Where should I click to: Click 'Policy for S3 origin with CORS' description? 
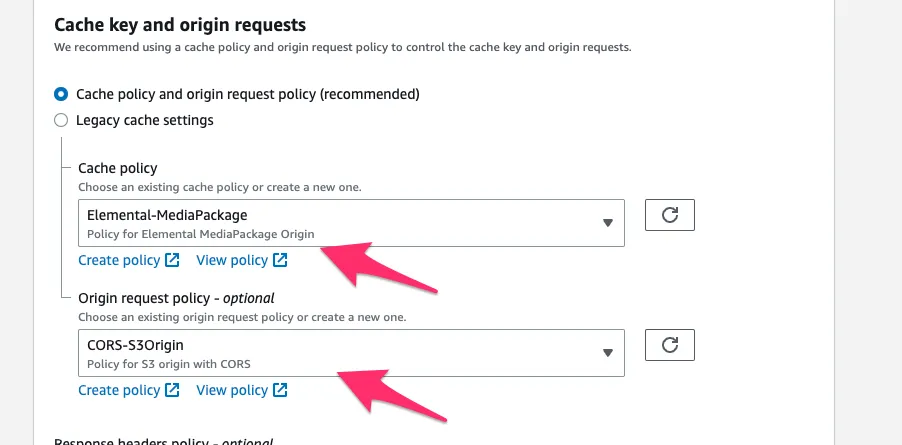coord(169,364)
